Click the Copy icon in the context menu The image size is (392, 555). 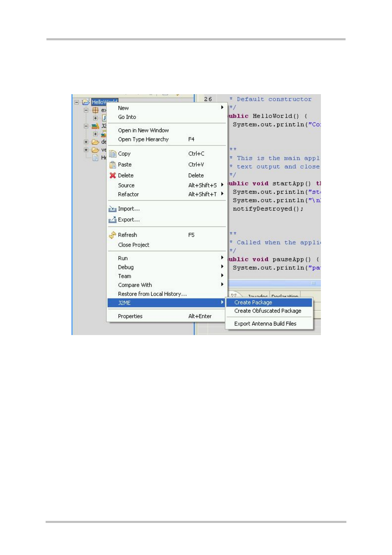pyautogui.click(x=113, y=154)
